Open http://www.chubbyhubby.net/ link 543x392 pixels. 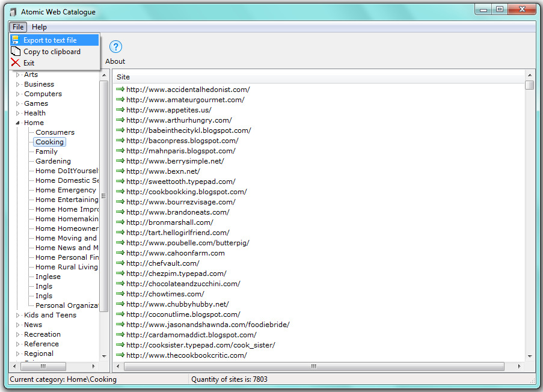pyautogui.click(x=177, y=304)
